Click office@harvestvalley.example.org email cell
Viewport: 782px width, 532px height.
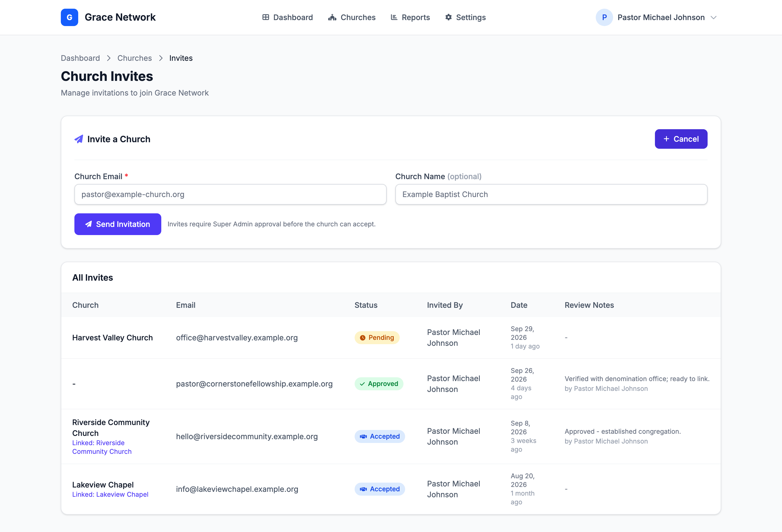point(237,338)
